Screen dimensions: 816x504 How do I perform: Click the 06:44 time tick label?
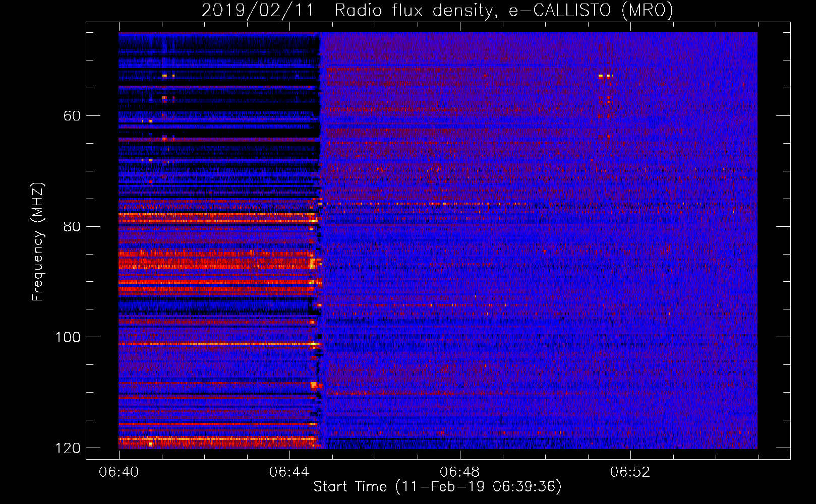289,472
